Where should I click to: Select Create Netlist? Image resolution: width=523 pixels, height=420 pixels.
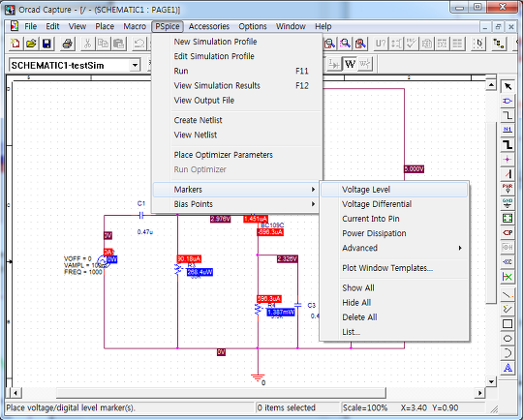(237, 120)
